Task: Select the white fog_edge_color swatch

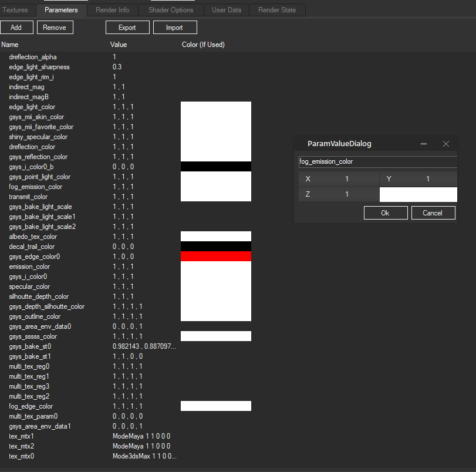Action: [x=215, y=406]
